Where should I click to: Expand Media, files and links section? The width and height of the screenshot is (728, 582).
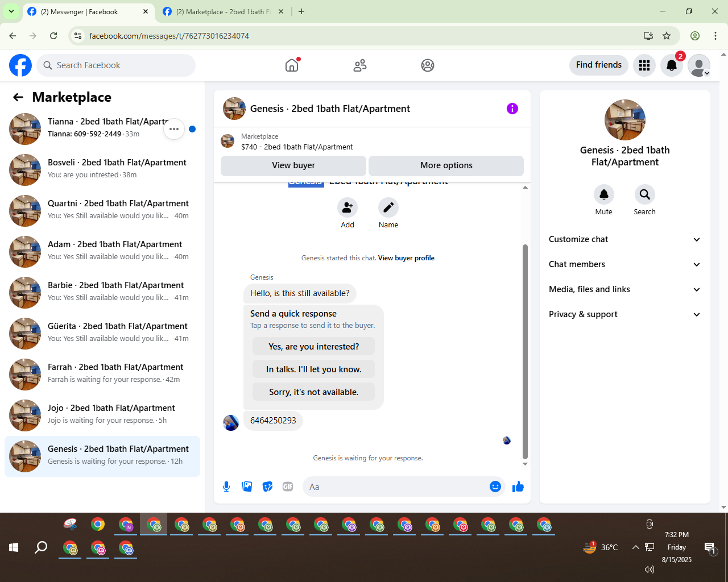(x=624, y=289)
